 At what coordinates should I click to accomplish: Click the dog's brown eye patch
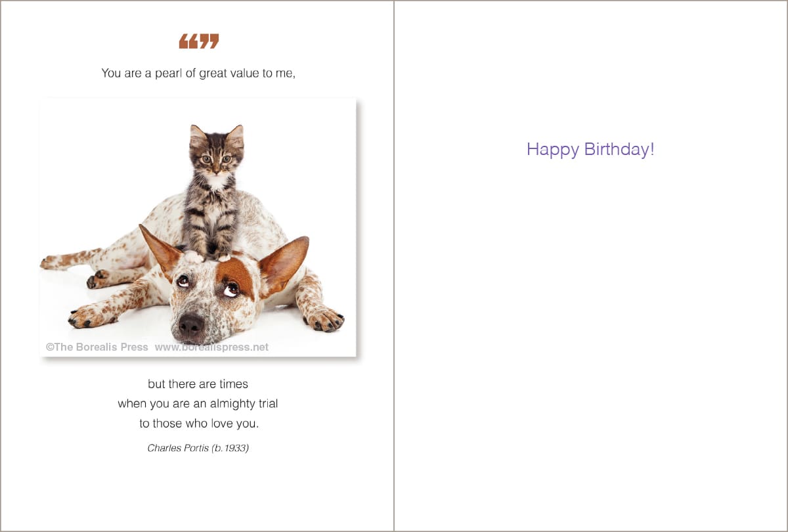pyautogui.click(x=235, y=275)
